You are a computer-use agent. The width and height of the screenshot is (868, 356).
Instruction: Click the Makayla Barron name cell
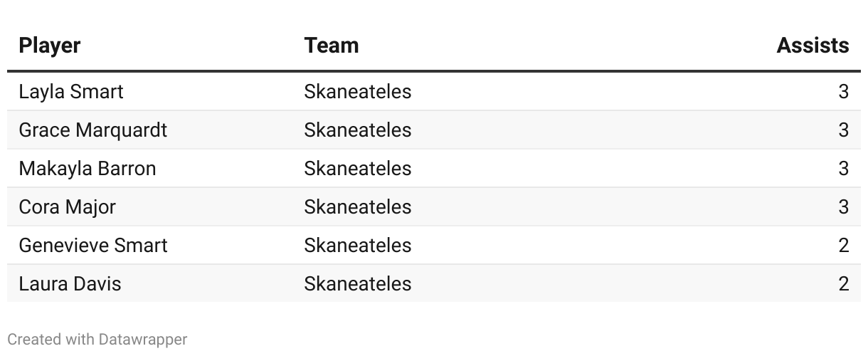pyautogui.click(x=88, y=169)
